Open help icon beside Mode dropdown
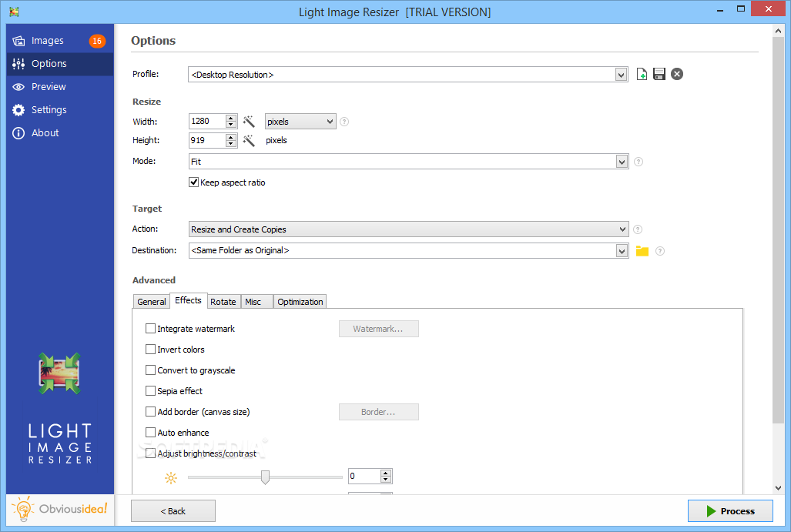 tap(638, 162)
